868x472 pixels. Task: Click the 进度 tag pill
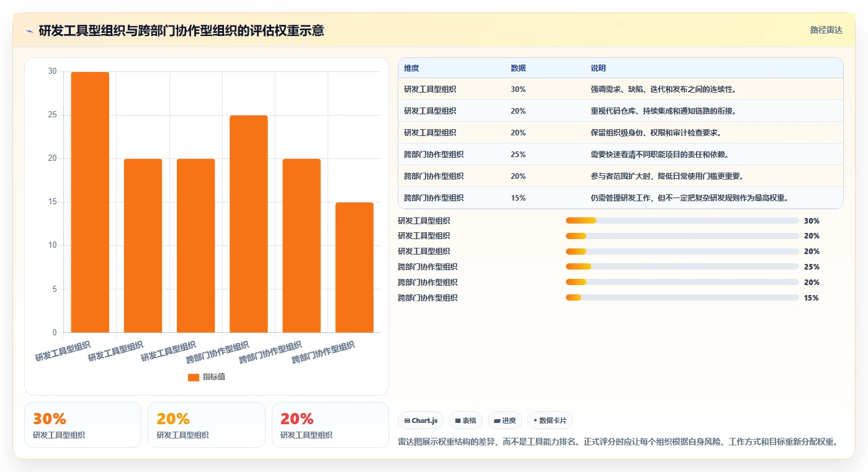505,420
